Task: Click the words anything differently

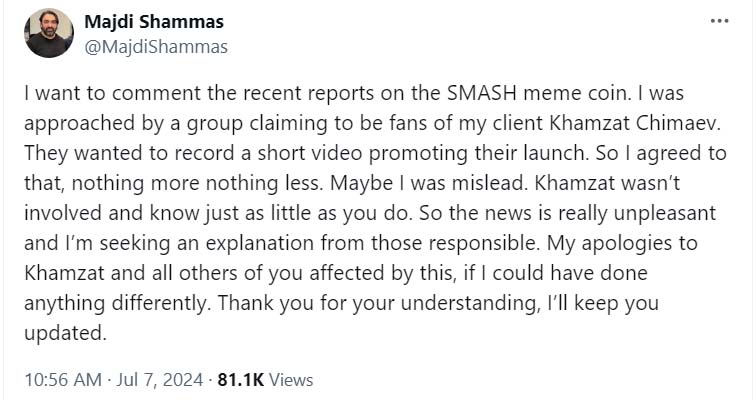Action: click(x=117, y=303)
